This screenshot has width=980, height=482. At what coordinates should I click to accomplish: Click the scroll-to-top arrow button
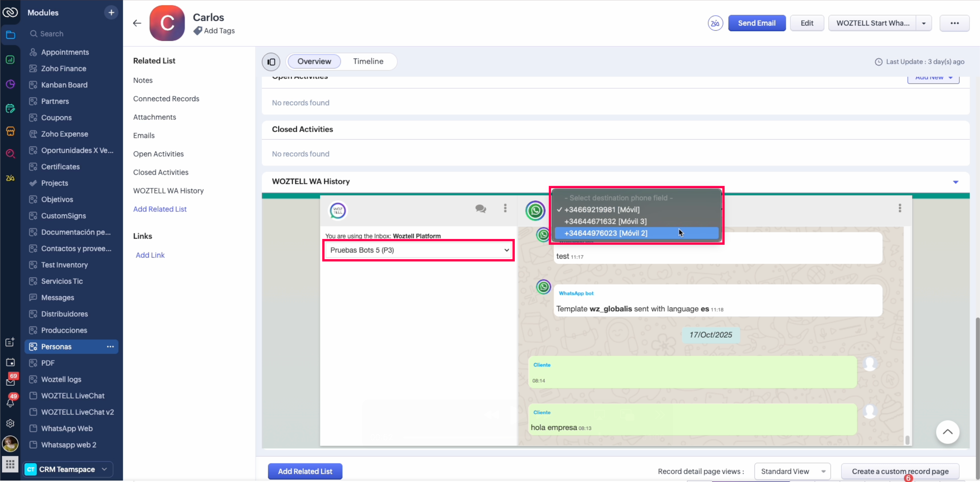947,432
